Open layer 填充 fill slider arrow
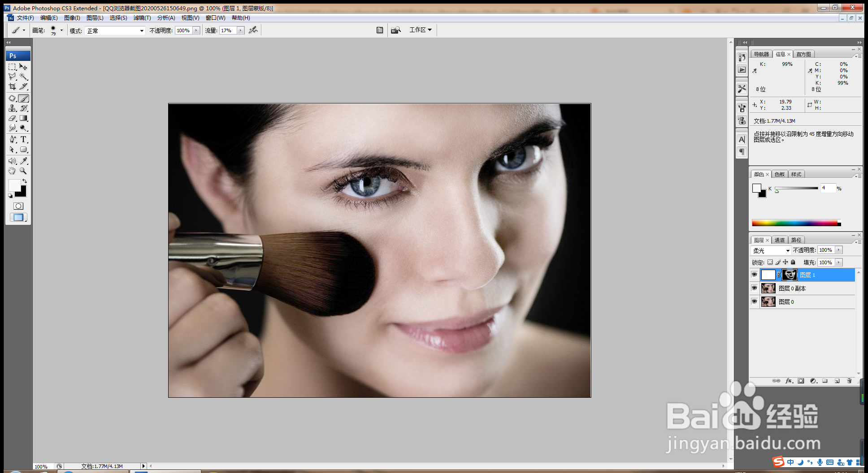Screen dimensions: 868x473 click(839, 262)
